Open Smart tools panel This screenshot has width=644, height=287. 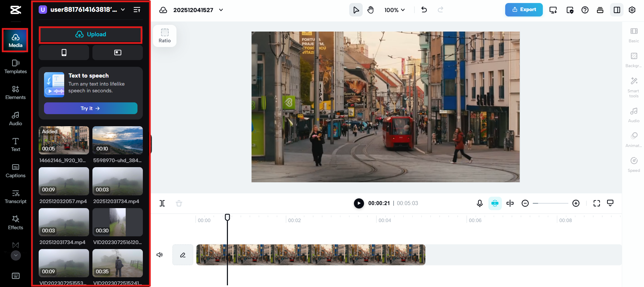[634, 87]
